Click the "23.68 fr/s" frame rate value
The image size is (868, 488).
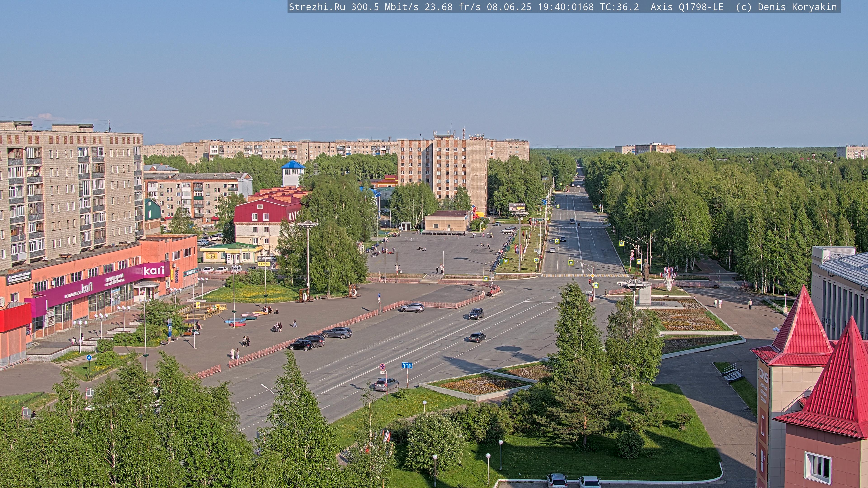[x=453, y=7]
